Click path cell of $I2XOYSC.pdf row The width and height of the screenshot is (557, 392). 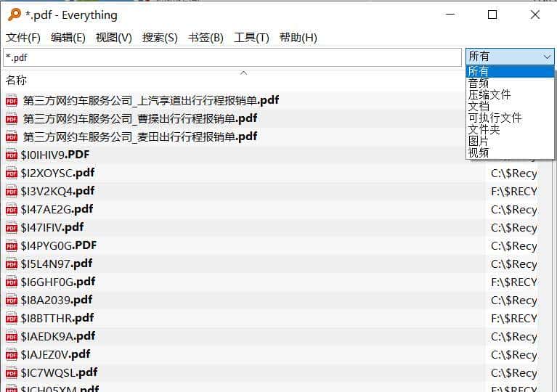pos(513,173)
